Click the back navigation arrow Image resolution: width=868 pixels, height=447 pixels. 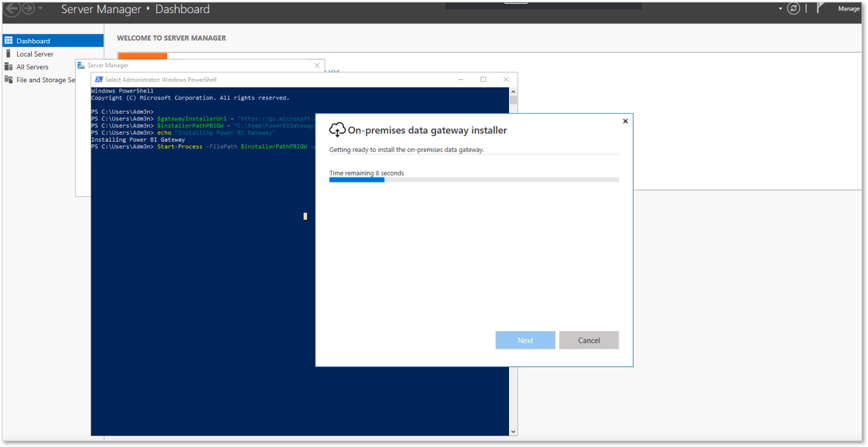point(11,8)
